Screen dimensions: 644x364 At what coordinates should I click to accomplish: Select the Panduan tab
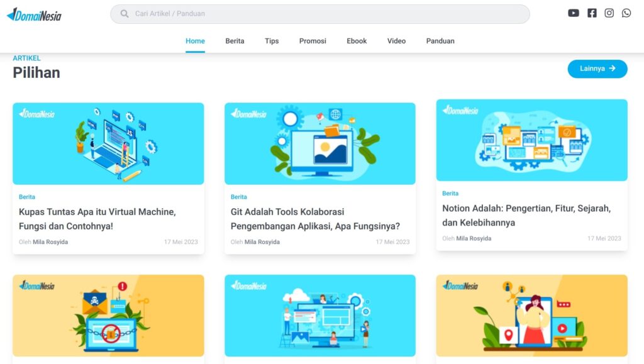pyautogui.click(x=440, y=41)
